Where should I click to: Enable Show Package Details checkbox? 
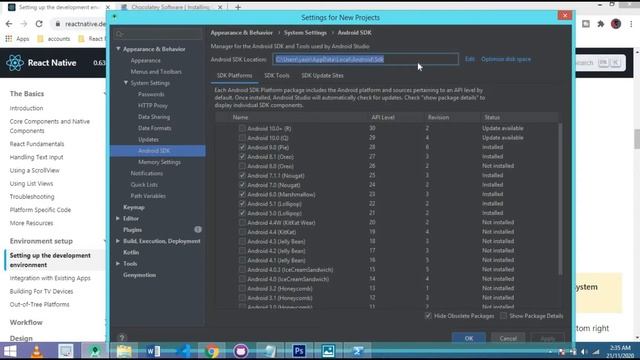[x=503, y=316]
